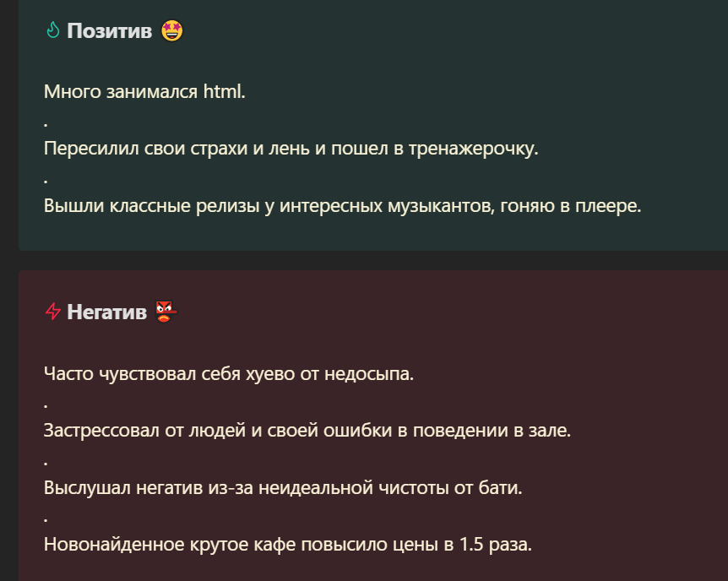Click the green flame icon beside Позитив
This screenshot has height=581, width=728.
[x=53, y=30]
